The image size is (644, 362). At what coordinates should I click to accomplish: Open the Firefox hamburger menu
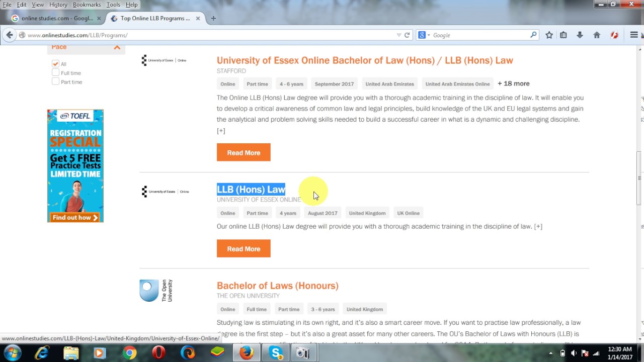pos(634,35)
